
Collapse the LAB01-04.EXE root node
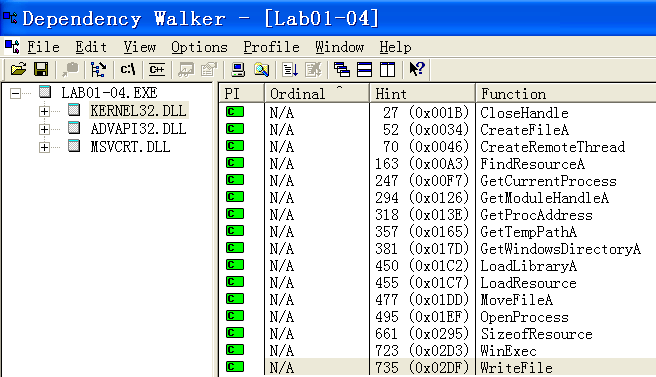point(15,93)
